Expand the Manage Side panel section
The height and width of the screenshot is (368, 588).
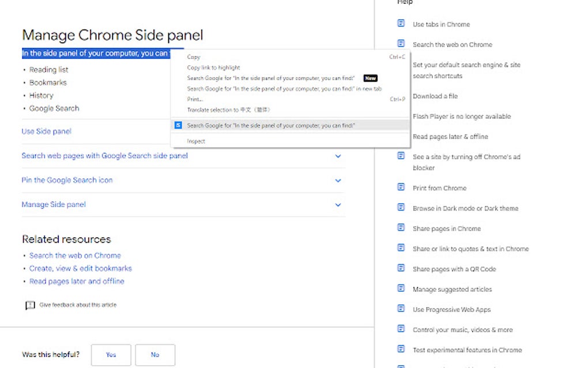pos(338,205)
